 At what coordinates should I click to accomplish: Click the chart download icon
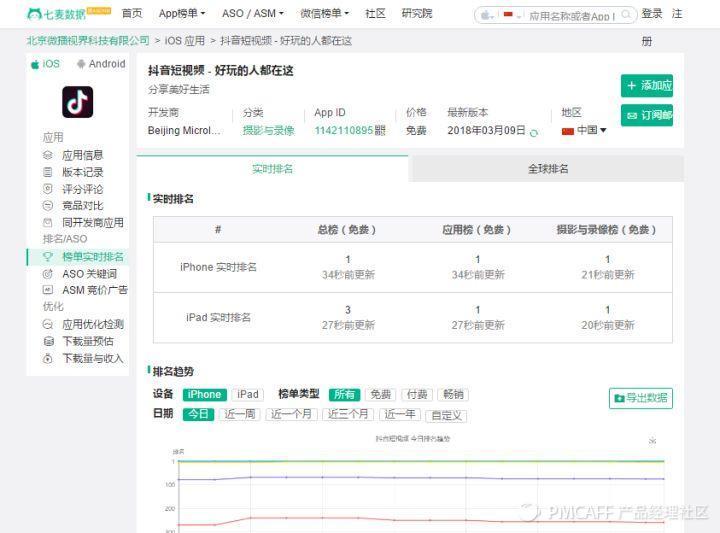pyautogui.click(x=652, y=441)
